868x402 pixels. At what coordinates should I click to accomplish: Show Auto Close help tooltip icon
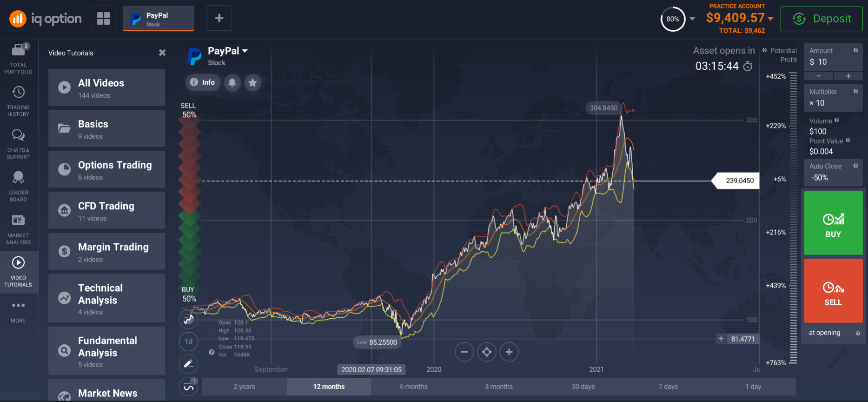pyautogui.click(x=855, y=166)
